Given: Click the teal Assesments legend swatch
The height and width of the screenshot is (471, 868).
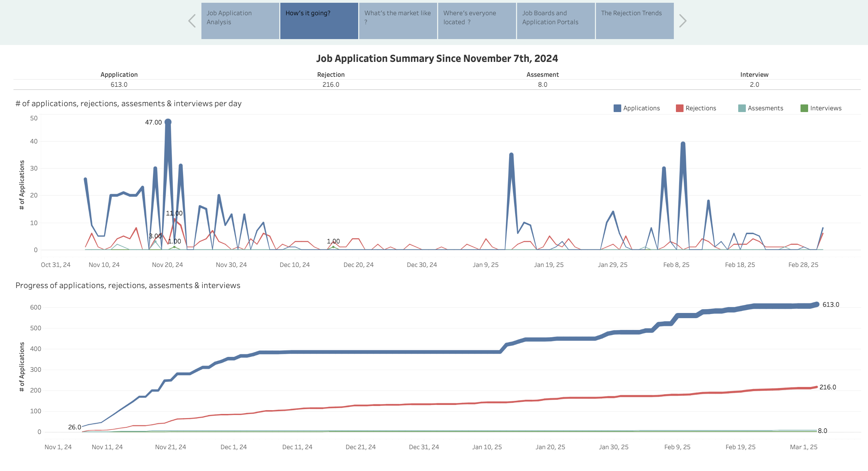Looking at the screenshot, I should coord(742,108).
